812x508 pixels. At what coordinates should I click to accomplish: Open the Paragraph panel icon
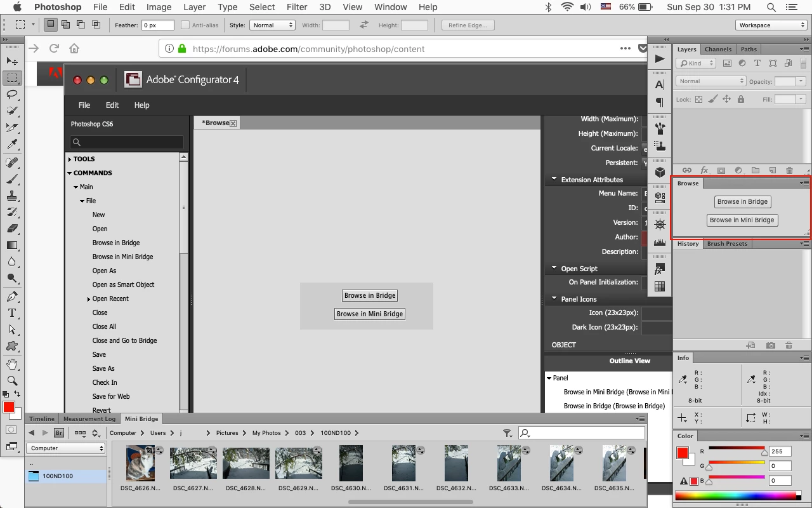660,102
